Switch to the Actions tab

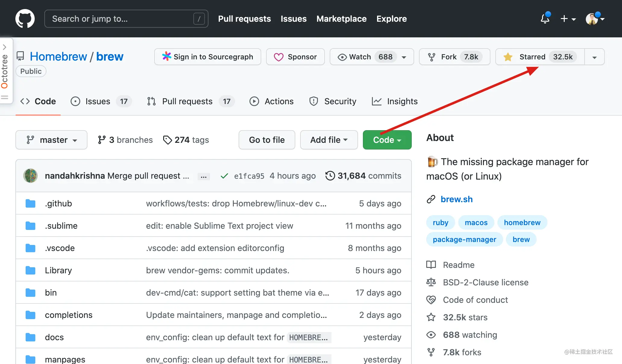[271, 101]
